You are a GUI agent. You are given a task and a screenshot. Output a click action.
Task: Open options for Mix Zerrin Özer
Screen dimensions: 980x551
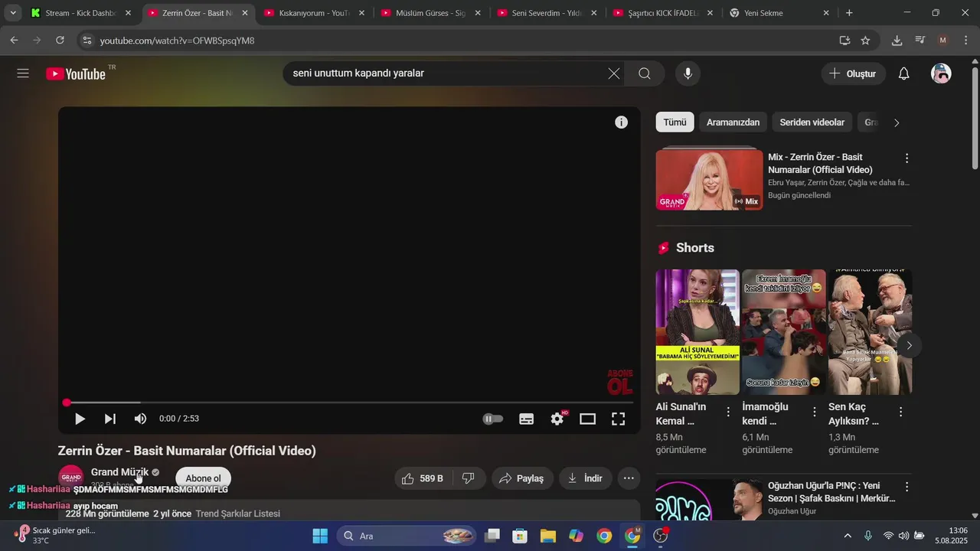906,158
